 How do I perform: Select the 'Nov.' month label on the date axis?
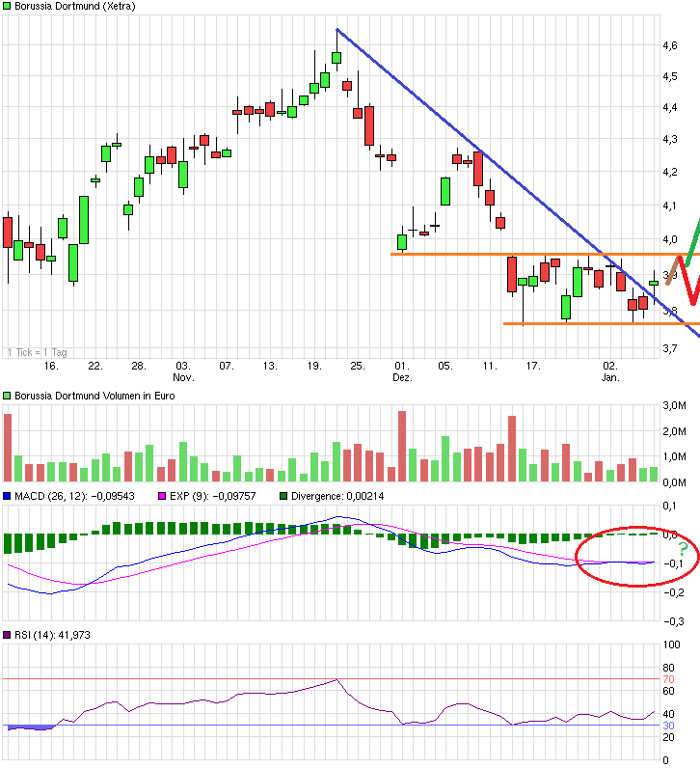click(183, 378)
